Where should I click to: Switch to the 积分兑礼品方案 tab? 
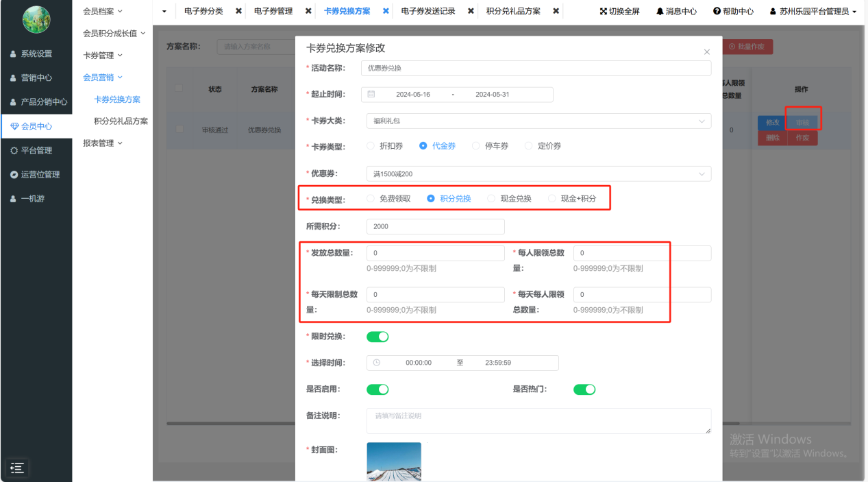point(513,12)
